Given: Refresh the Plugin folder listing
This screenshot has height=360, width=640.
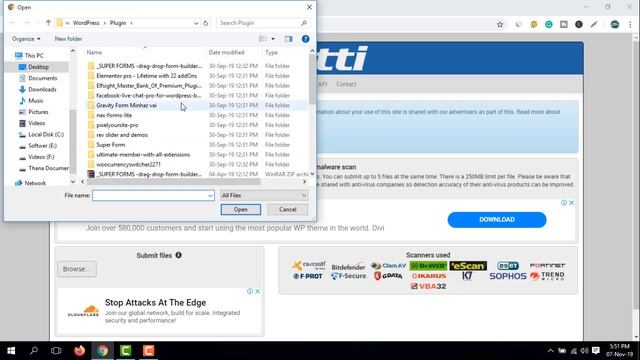Looking at the screenshot, I should [206, 23].
